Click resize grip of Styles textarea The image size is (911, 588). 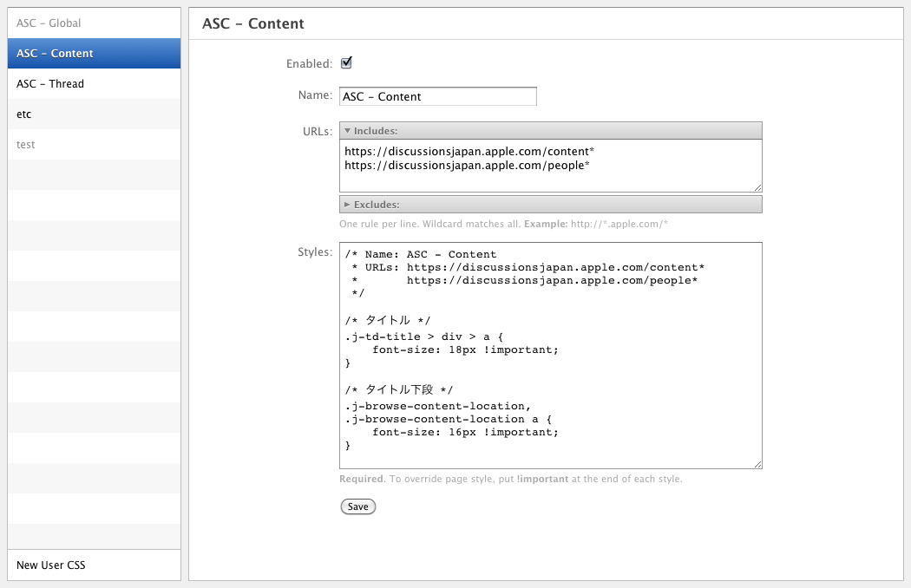(x=757, y=465)
